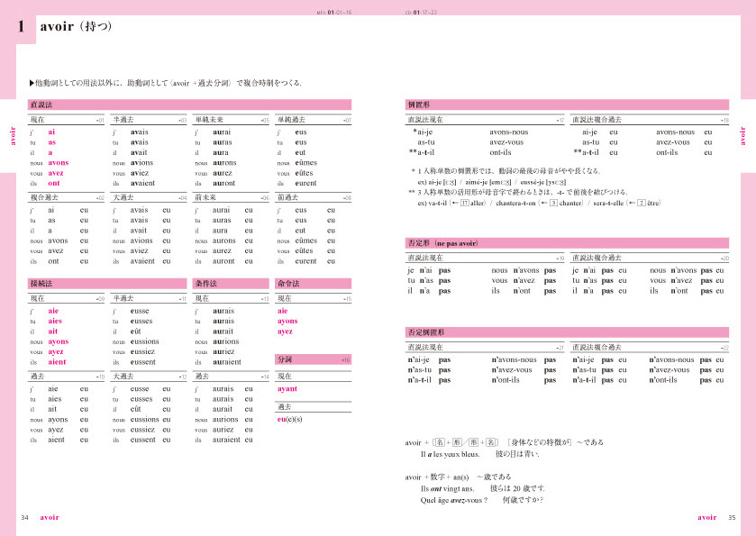Click the '否定倒置形' section header
This screenshot has height=536, width=756.
(x=567, y=332)
